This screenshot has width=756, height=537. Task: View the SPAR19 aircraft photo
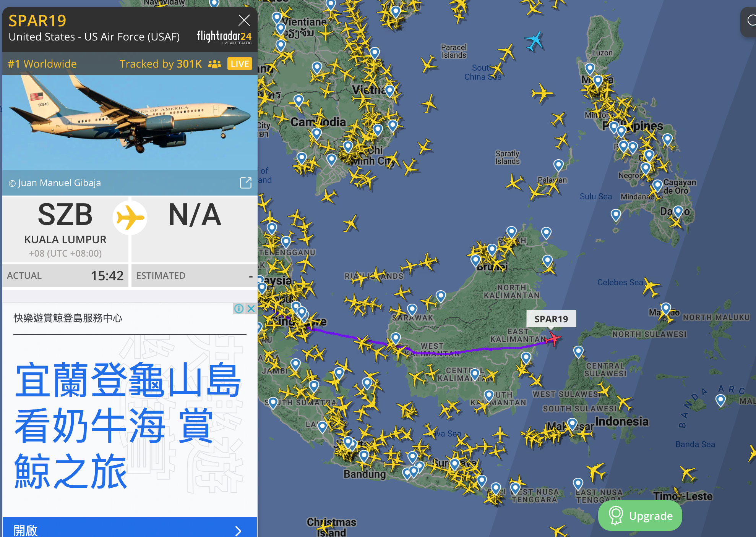(x=130, y=123)
